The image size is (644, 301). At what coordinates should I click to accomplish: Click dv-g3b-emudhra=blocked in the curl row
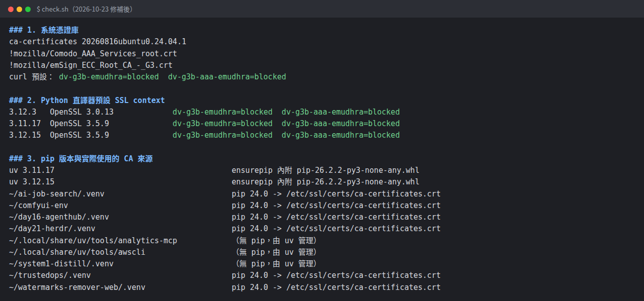pos(109,77)
